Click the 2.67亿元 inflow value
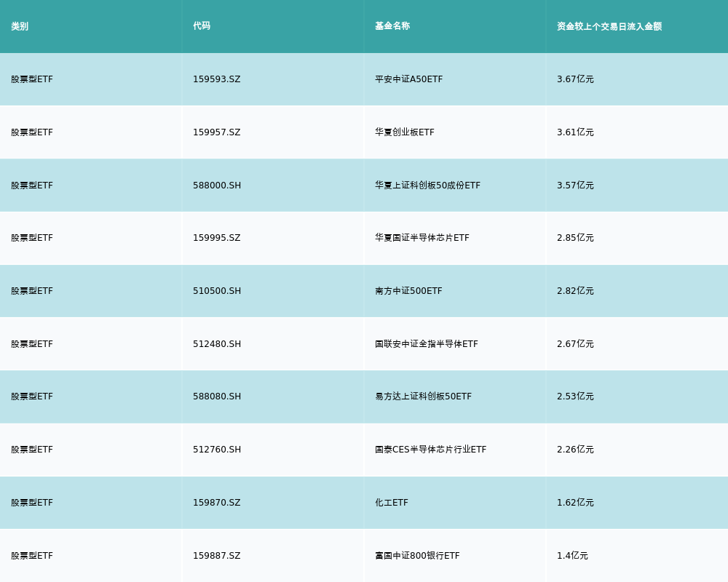Screen dimensions: 728x582 [x=575, y=344]
